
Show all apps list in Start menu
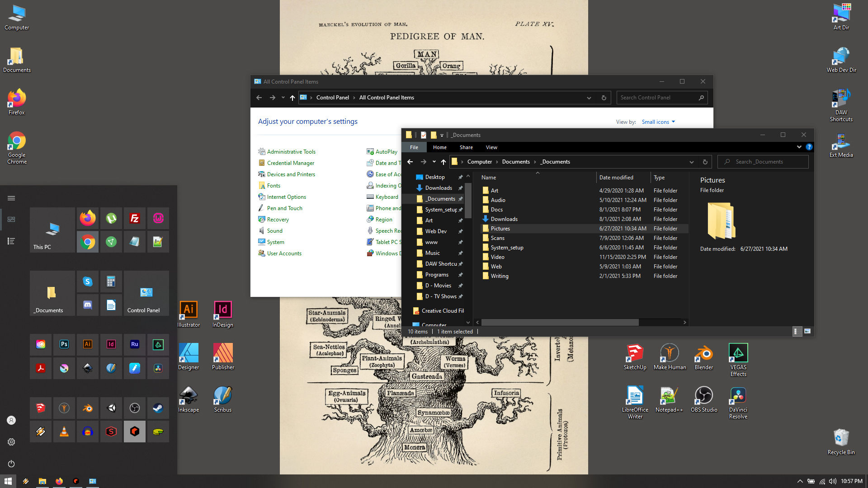[11, 241]
